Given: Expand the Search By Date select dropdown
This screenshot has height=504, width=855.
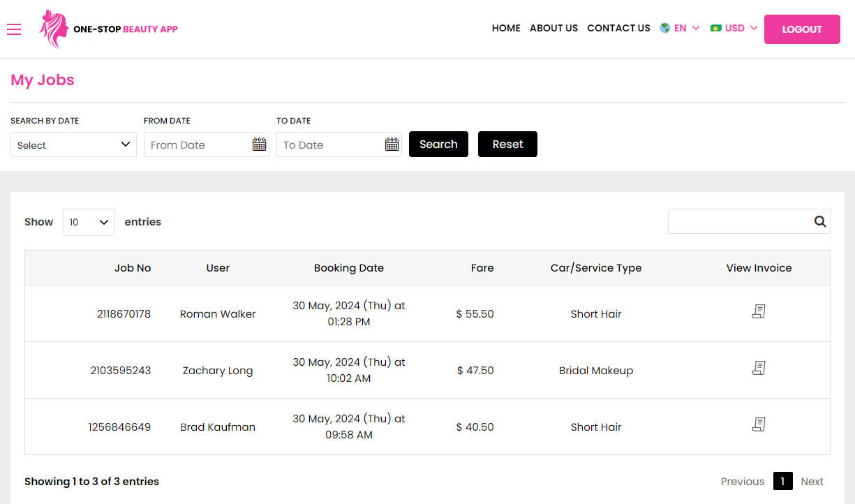Looking at the screenshot, I should pyautogui.click(x=73, y=144).
